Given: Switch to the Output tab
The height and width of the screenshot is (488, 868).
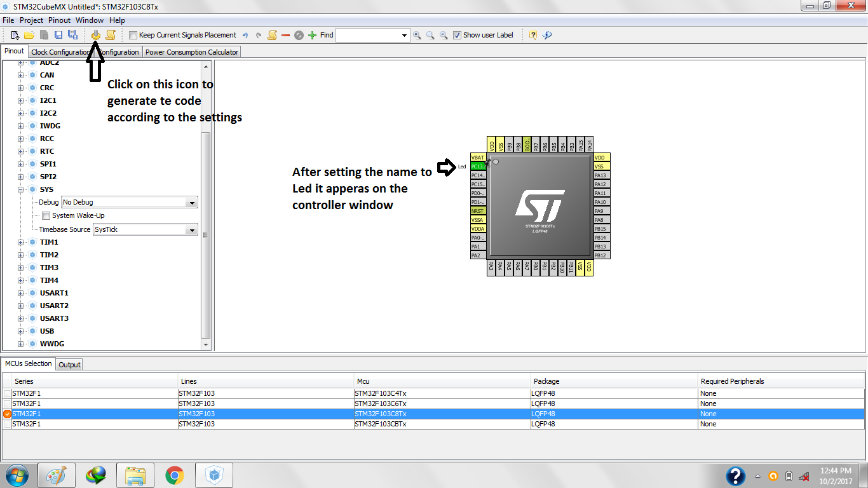Looking at the screenshot, I should pos(69,365).
